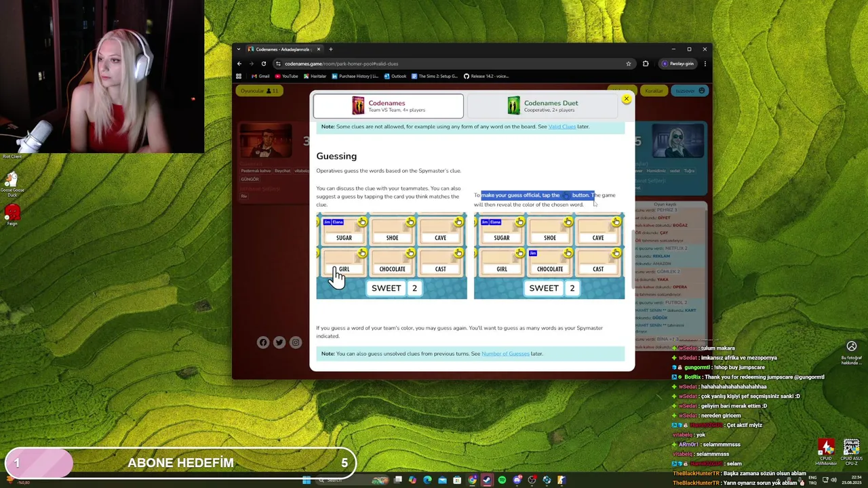Minimize the Chrome browser window

[673, 49]
